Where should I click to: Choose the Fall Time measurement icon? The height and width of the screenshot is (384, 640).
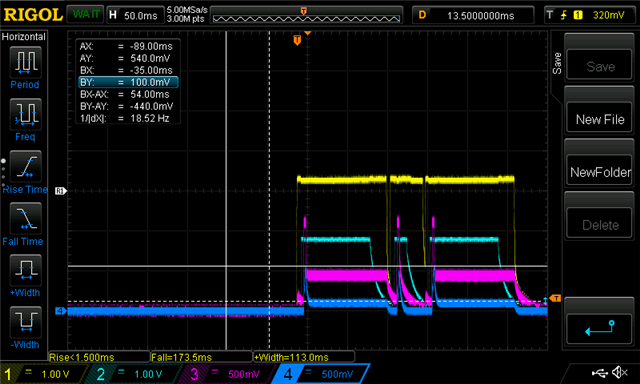point(25,218)
